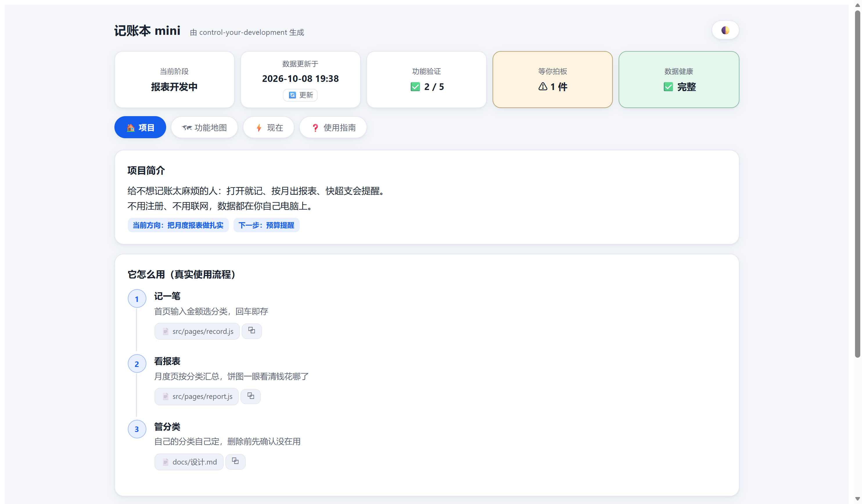The image size is (862, 504).
Task: Click the green checkmark in 数据健康 card
Action: (668, 87)
